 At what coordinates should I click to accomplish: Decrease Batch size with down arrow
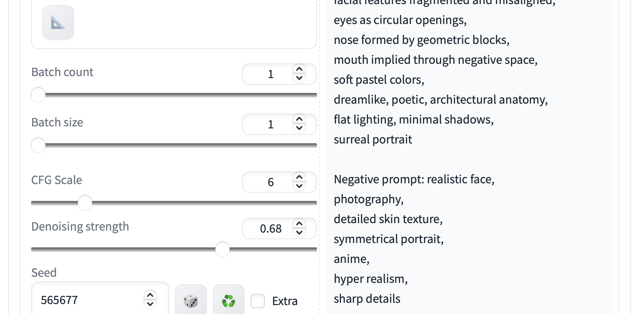click(x=299, y=128)
